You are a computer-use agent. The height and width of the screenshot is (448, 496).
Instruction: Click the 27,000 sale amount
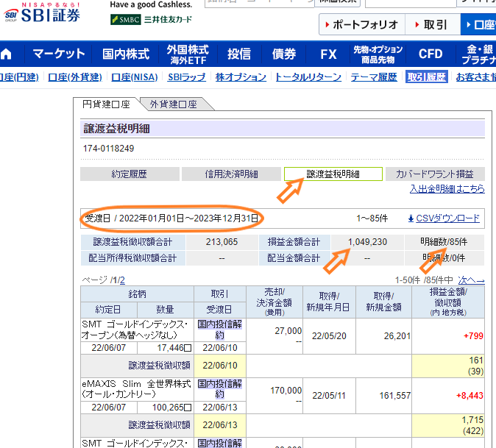288,331
